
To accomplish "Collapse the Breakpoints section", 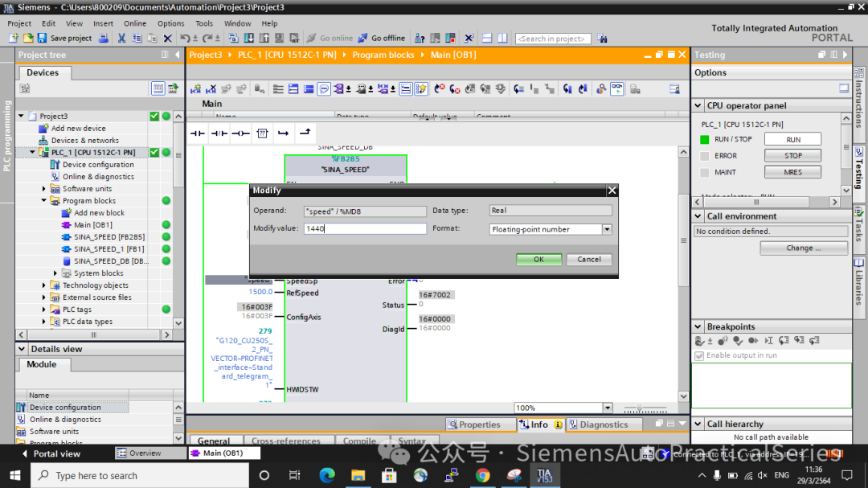I will tap(698, 327).
